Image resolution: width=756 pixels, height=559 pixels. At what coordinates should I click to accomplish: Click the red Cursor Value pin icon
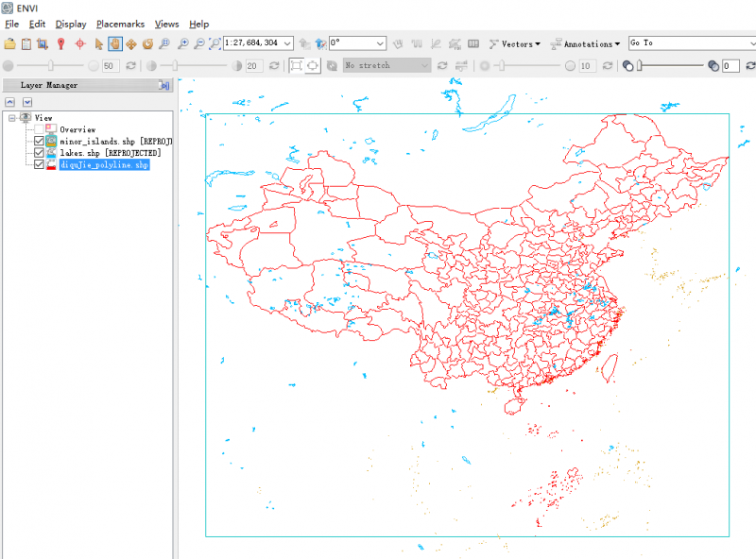tap(61, 43)
